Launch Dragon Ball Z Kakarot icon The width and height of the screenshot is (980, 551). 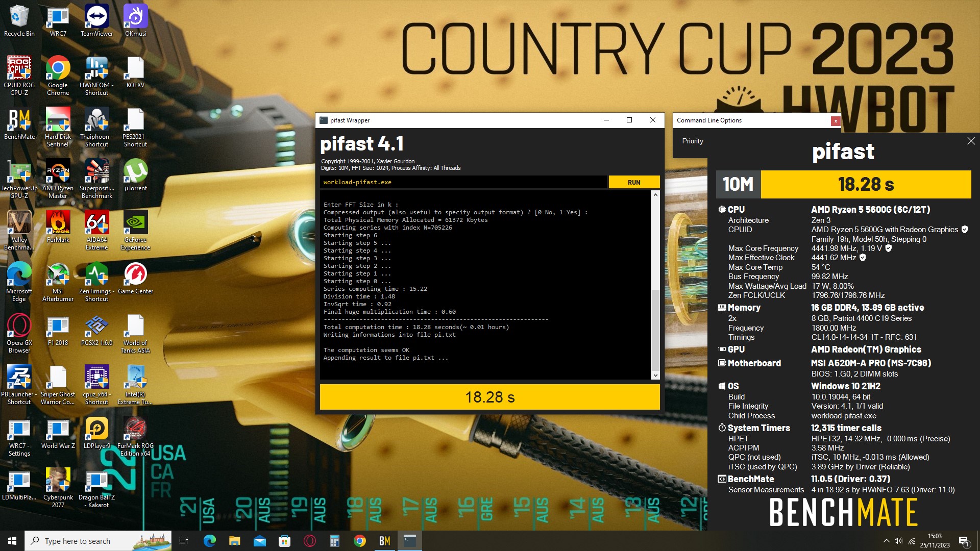point(96,487)
